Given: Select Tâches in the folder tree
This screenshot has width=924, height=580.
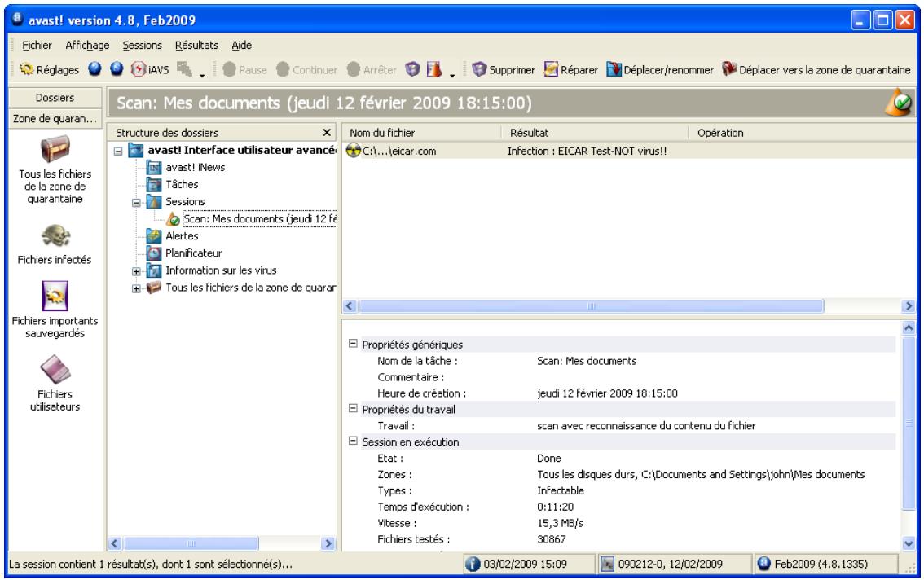Looking at the screenshot, I should coord(182,184).
